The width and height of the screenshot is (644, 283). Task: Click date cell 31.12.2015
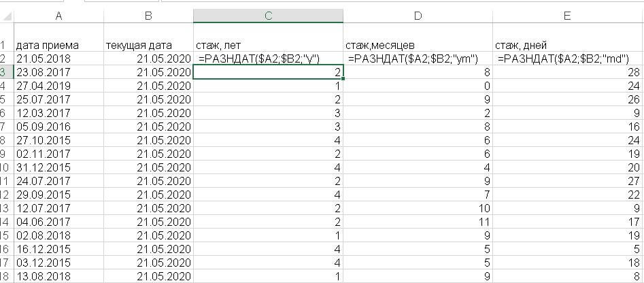tap(58, 167)
